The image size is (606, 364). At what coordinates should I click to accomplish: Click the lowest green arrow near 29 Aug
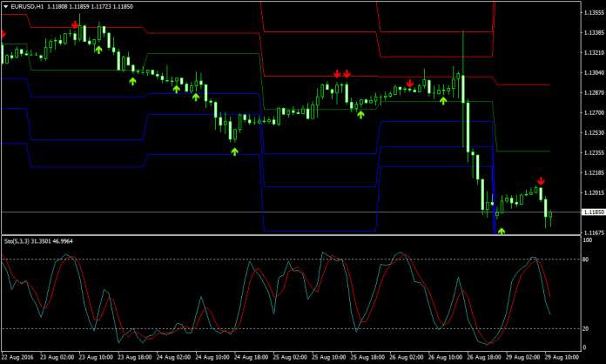click(502, 232)
